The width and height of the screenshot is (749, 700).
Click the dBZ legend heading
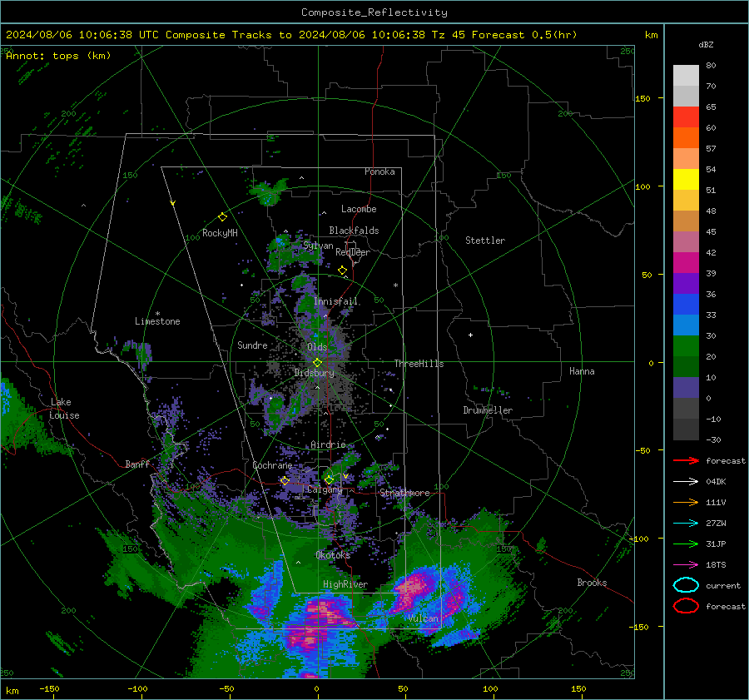[x=706, y=44]
